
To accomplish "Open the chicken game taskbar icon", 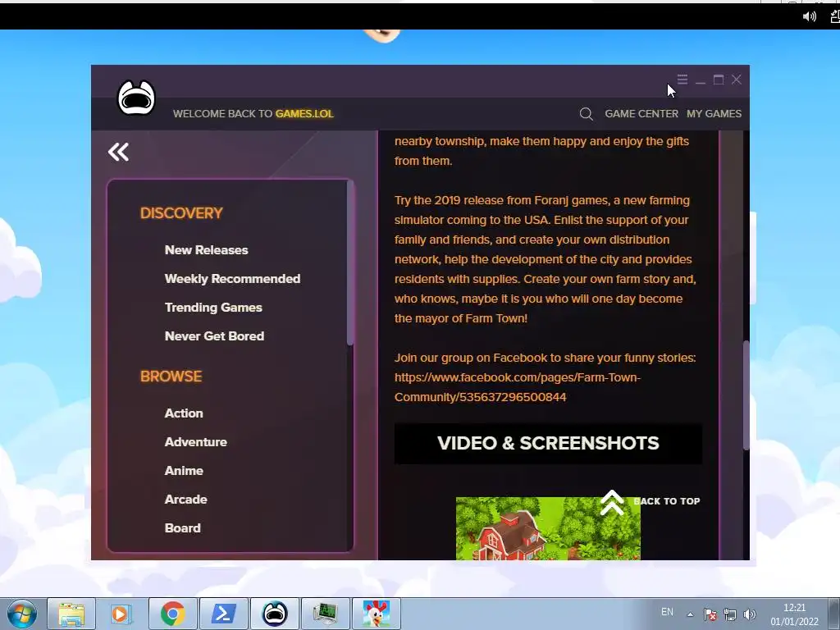I will [x=376, y=614].
